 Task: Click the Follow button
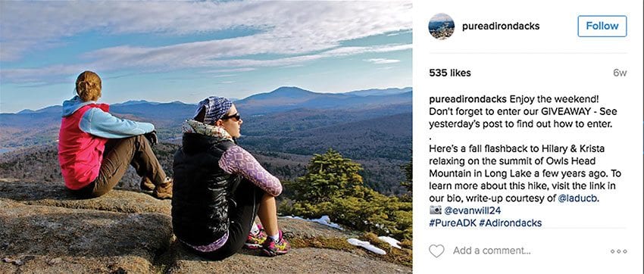pos(602,26)
